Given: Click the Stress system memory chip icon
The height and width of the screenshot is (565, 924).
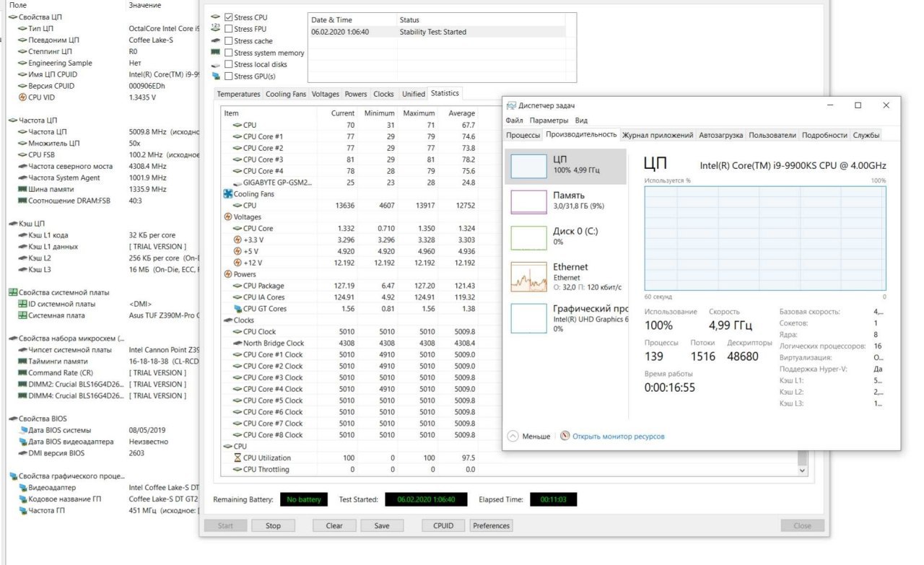Looking at the screenshot, I should tap(215, 53).
